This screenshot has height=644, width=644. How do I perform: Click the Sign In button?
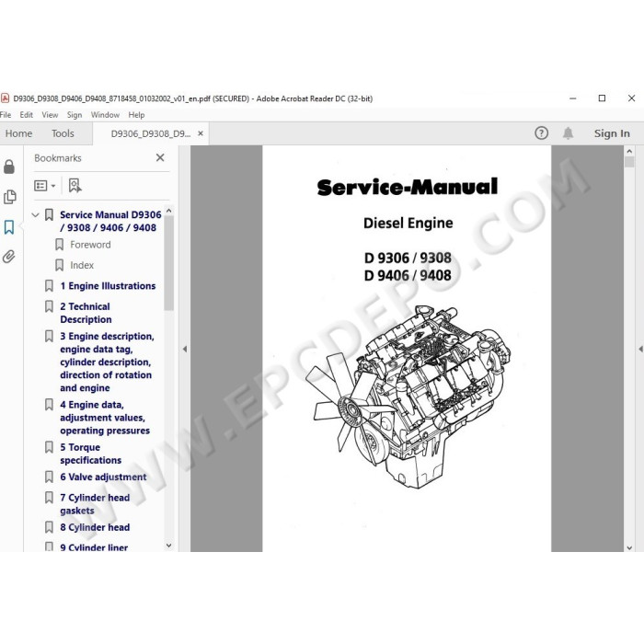(x=612, y=133)
